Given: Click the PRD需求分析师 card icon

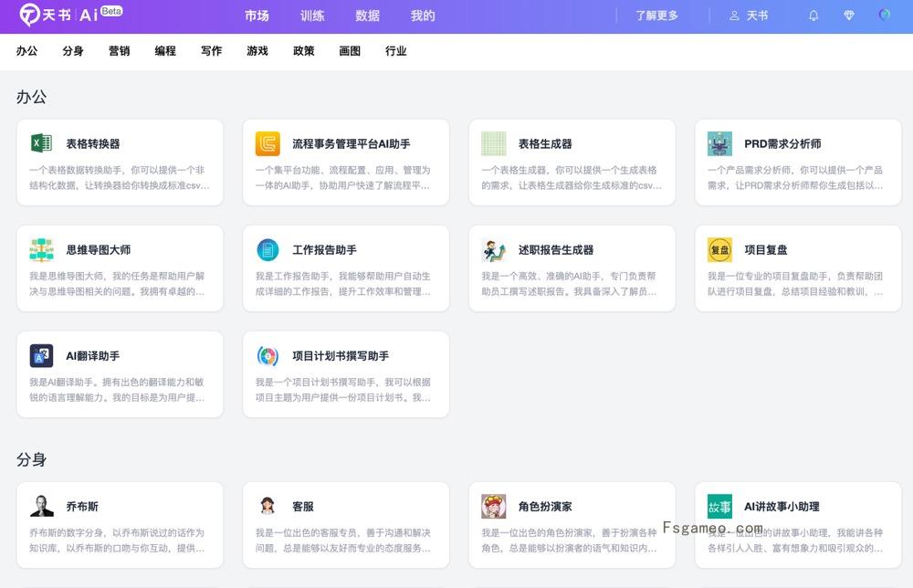Looking at the screenshot, I should (719, 143).
